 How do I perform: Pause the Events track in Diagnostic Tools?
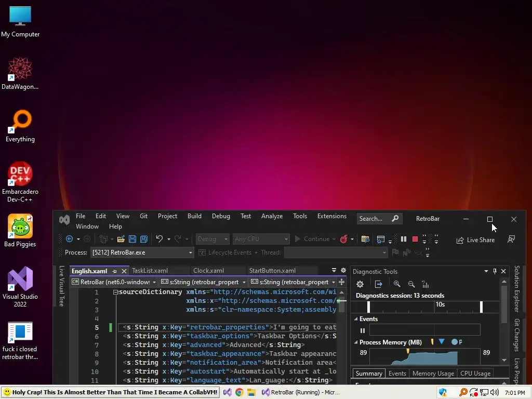pos(362,330)
